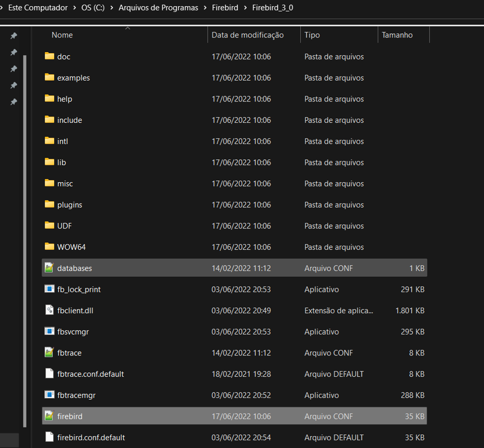Click the firebird.conf.default file icon
The height and width of the screenshot is (448, 484).
49,437
